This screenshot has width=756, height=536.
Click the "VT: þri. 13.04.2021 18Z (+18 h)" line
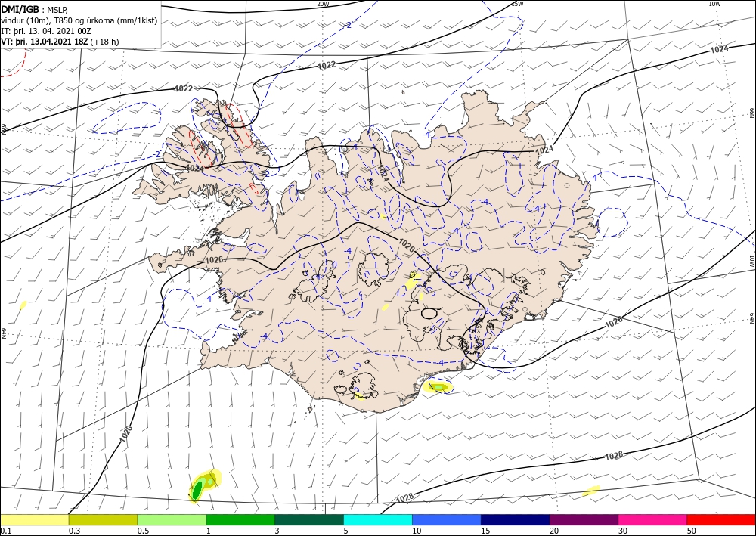[60, 42]
